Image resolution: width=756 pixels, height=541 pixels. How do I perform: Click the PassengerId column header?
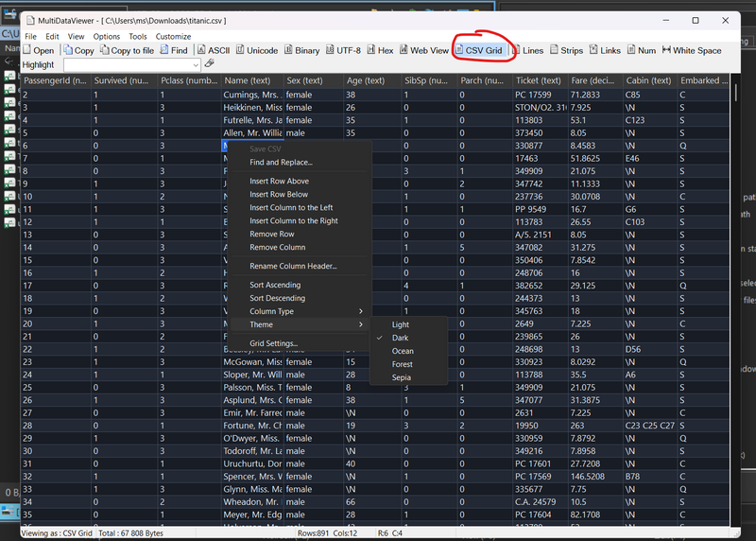click(56, 80)
